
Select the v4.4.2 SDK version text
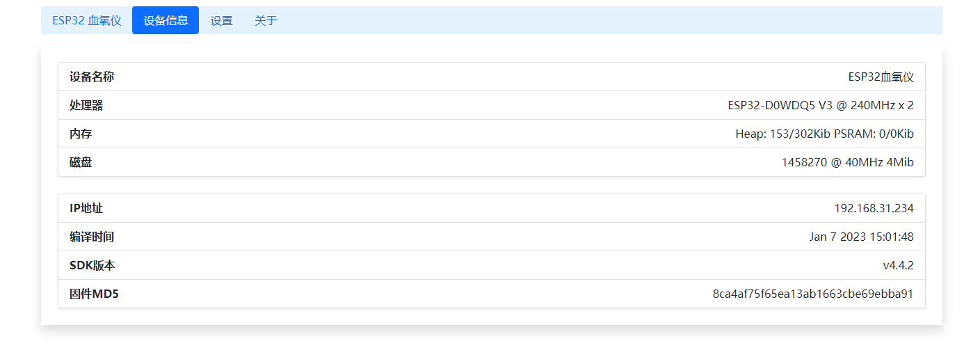(898, 266)
